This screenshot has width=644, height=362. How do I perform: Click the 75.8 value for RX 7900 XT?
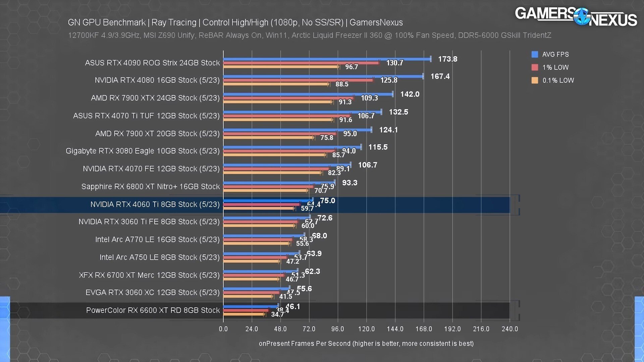click(327, 137)
